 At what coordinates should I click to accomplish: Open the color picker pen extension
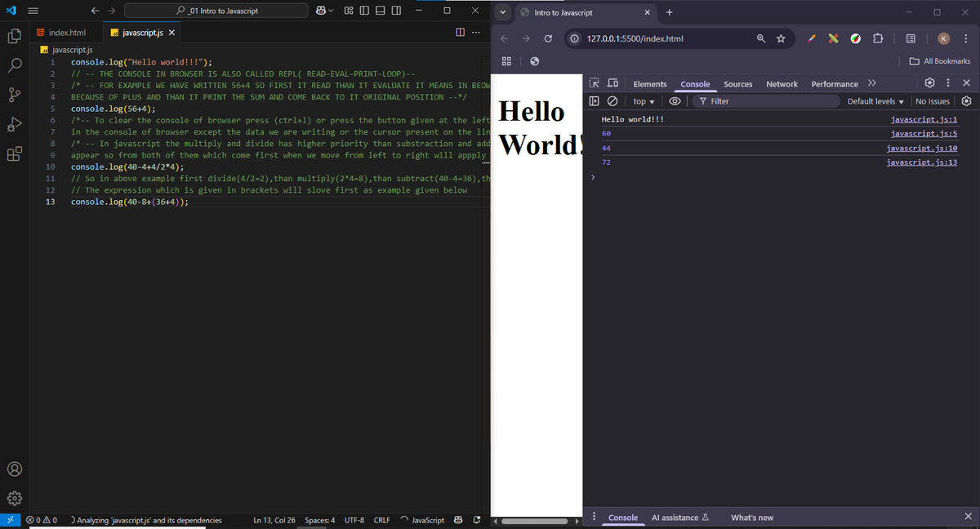pos(813,38)
